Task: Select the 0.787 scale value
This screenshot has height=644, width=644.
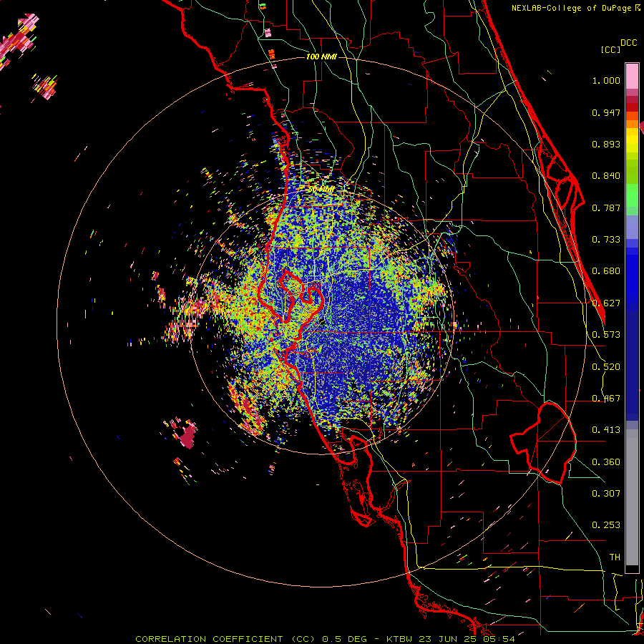Action: (606, 208)
